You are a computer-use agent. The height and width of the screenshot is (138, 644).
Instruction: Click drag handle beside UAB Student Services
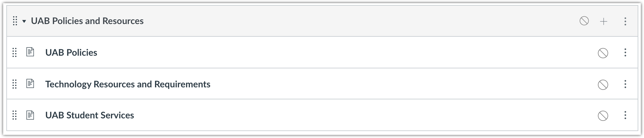tap(15, 115)
